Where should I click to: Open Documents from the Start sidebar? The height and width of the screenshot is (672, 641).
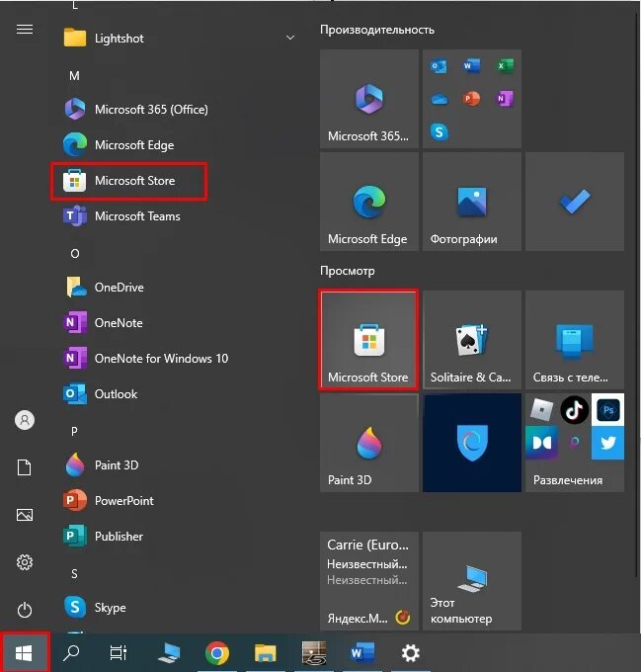[25, 467]
